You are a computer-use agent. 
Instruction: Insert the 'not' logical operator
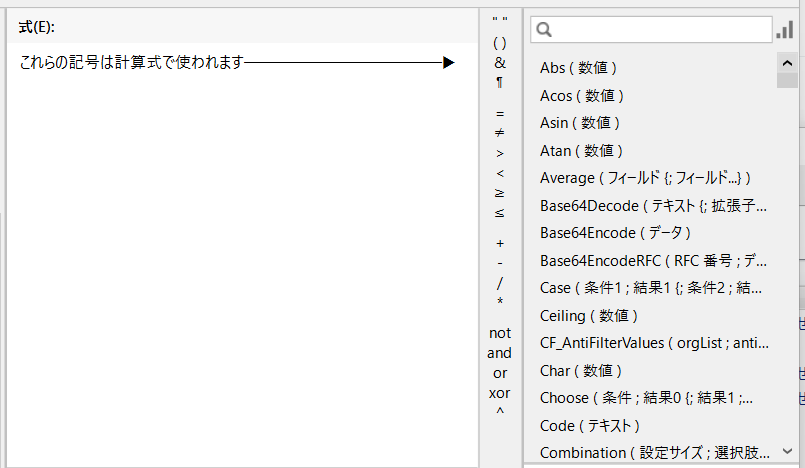click(500, 333)
